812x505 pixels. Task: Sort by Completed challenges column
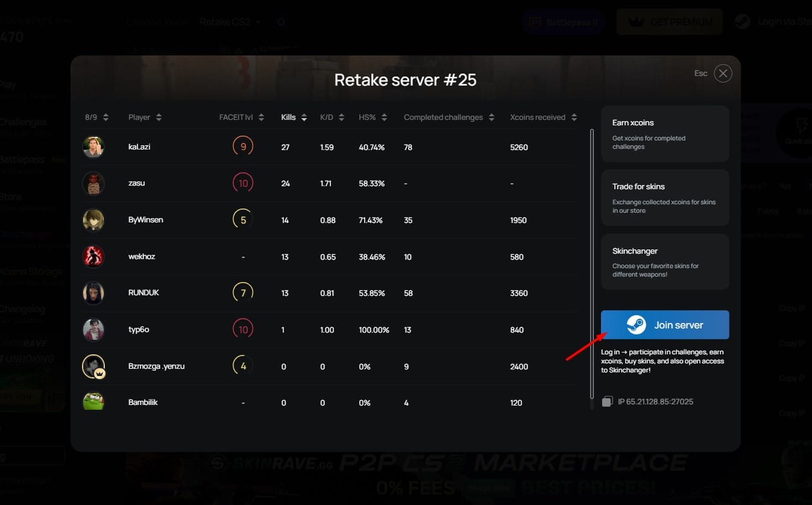[450, 118]
